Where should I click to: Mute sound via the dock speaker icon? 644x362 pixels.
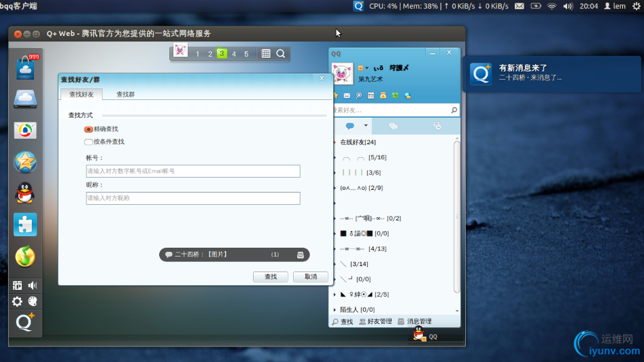point(33,285)
